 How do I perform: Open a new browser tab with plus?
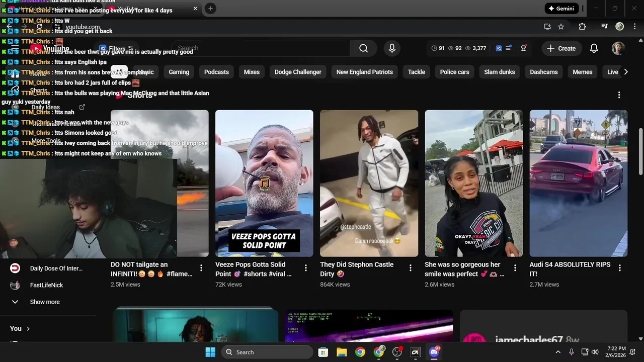click(x=210, y=9)
